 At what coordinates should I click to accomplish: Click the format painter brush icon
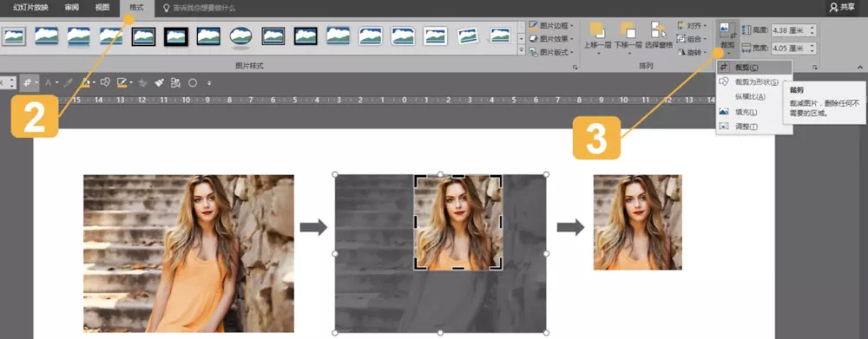[160, 83]
